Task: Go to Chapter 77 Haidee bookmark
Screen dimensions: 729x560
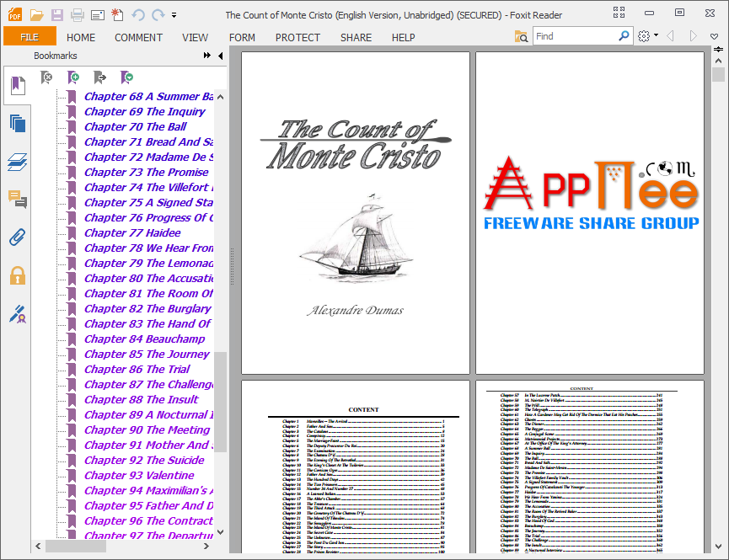Action: [132, 232]
